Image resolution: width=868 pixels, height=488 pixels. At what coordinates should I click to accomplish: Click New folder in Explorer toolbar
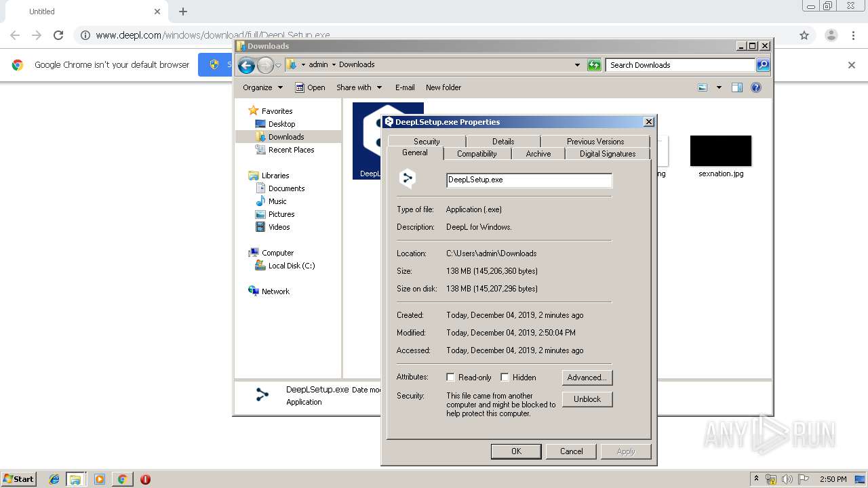(443, 87)
